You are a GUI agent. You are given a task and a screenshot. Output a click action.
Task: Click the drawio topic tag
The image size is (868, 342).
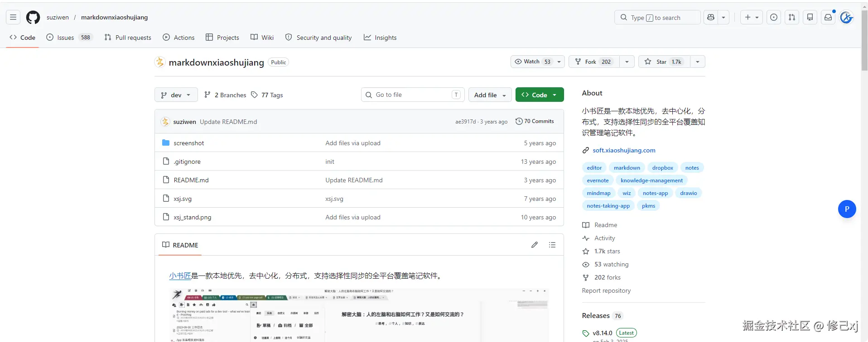688,193
